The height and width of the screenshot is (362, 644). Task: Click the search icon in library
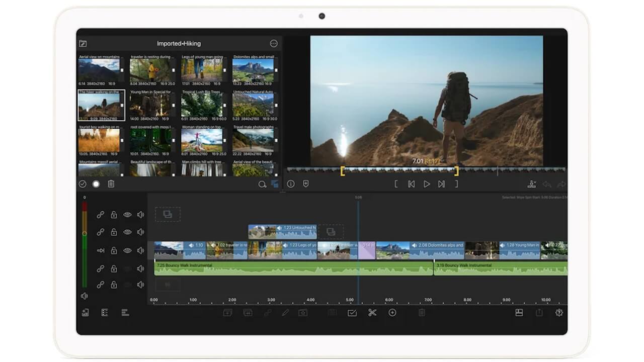(262, 185)
